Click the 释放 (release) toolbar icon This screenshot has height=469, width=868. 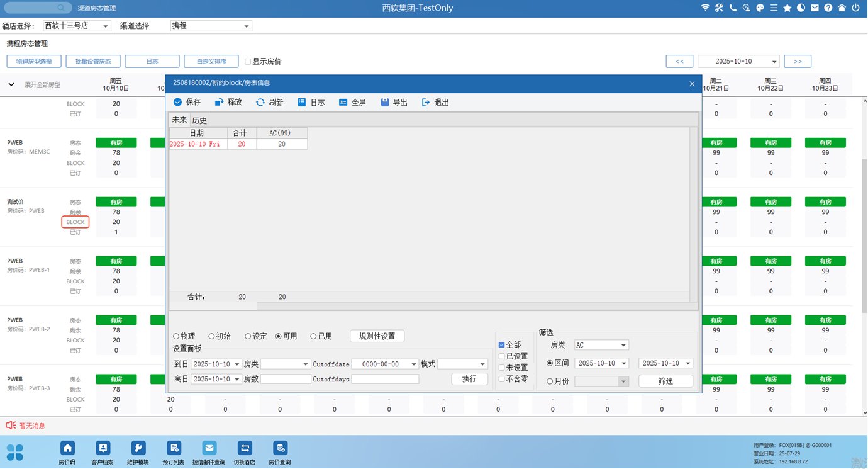tap(219, 102)
